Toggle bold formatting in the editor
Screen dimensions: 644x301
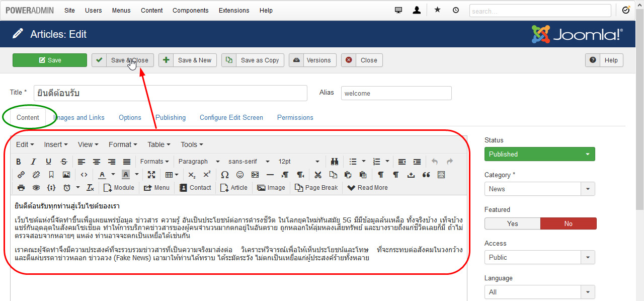click(x=19, y=161)
